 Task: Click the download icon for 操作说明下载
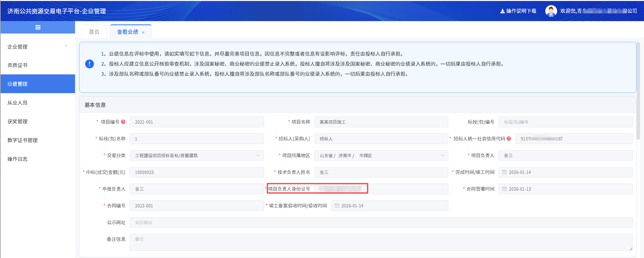502,11
